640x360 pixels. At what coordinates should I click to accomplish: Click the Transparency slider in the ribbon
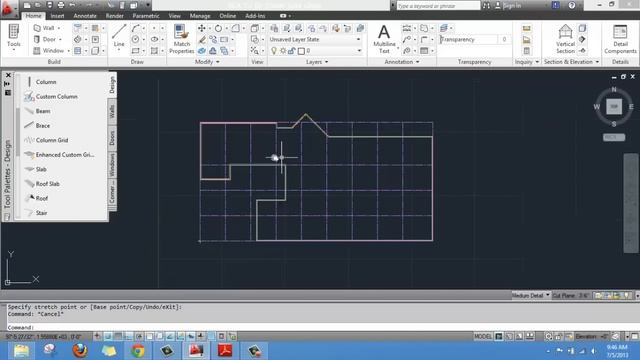point(468,40)
